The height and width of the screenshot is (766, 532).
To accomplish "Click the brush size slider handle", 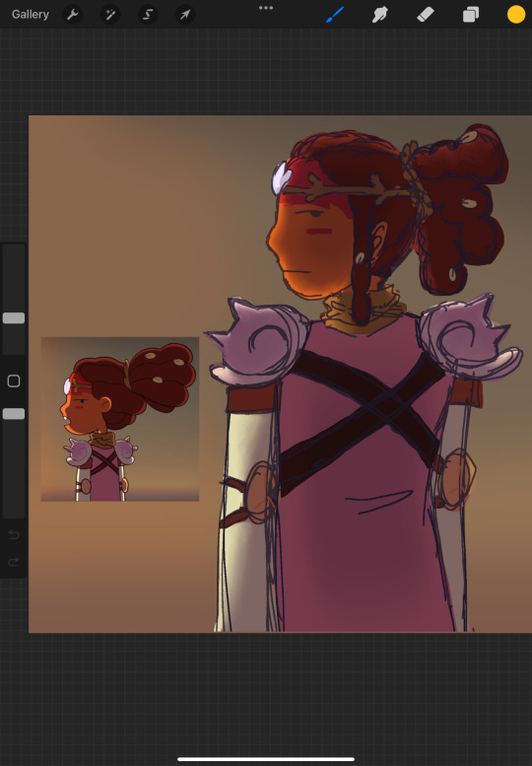I will pyautogui.click(x=14, y=318).
